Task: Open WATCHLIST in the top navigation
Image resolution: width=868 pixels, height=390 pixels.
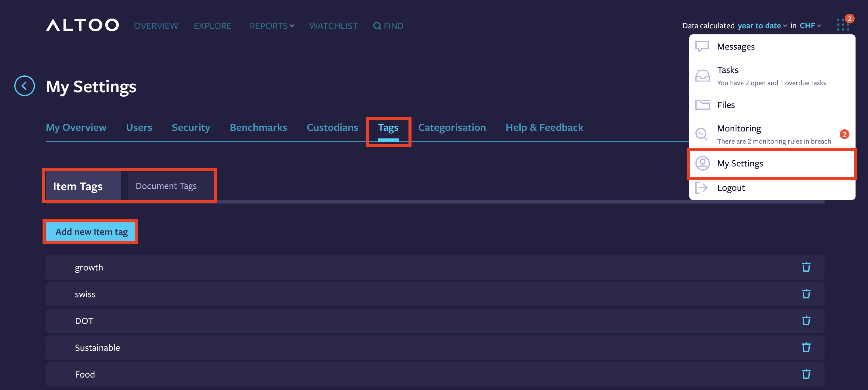Action: [334, 26]
